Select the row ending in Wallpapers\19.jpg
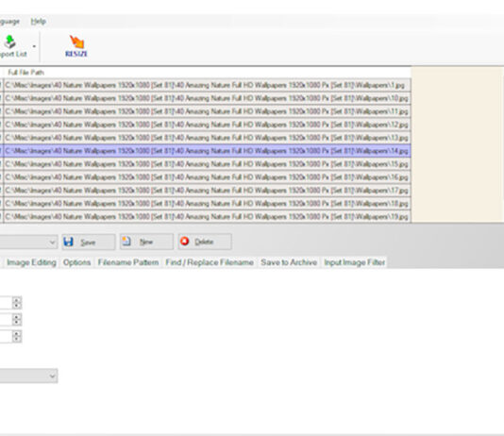The width and height of the screenshot is (504, 436). 208,216
